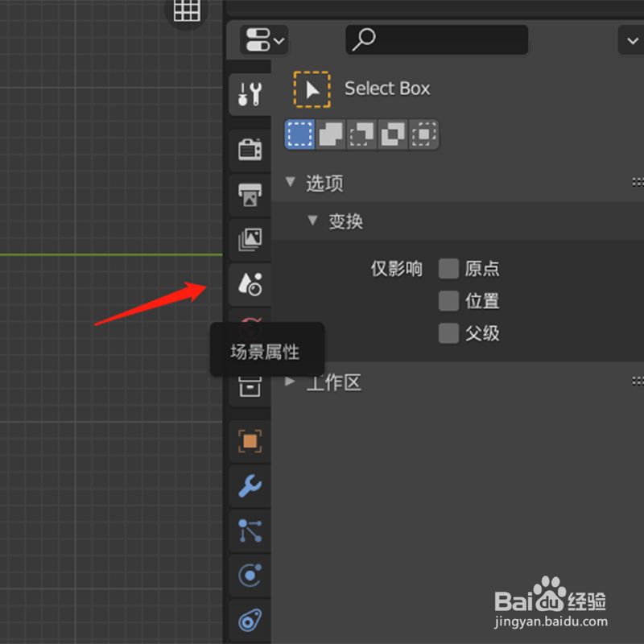
Task: Select the Subtract selection mode
Action: coord(361,134)
